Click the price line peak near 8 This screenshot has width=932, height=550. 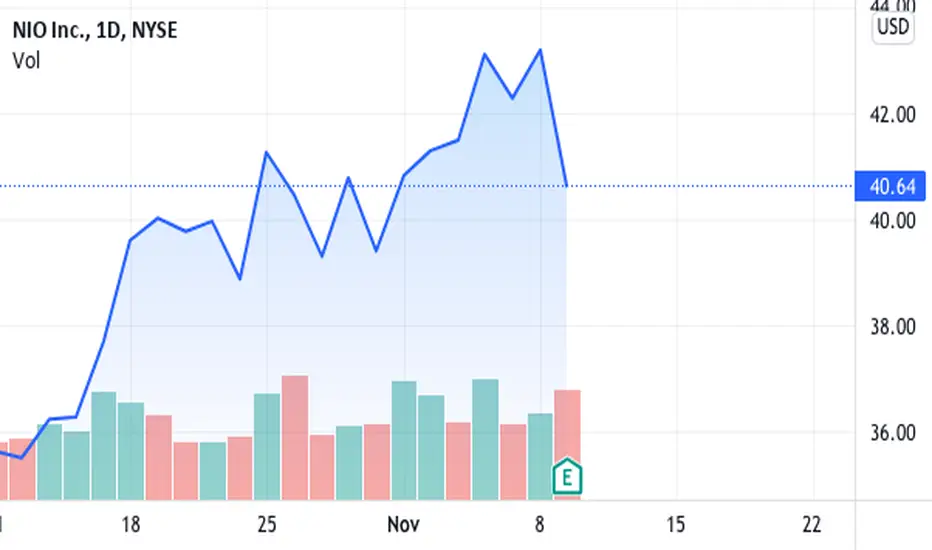tap(540, 50)
